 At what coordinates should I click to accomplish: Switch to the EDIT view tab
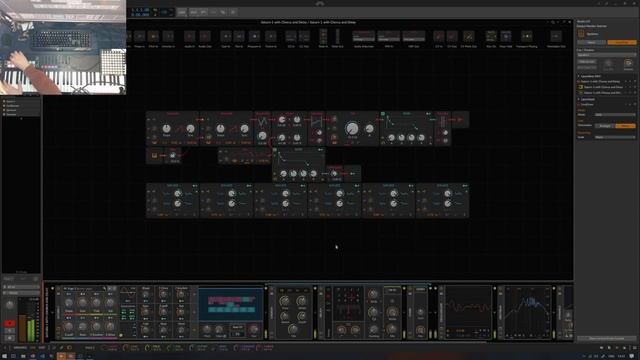point(42,347)
